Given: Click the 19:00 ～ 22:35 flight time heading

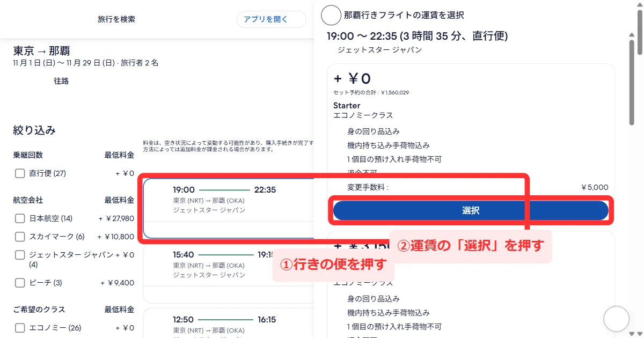Looking at the screenshot, I should [x=418, y=36].
